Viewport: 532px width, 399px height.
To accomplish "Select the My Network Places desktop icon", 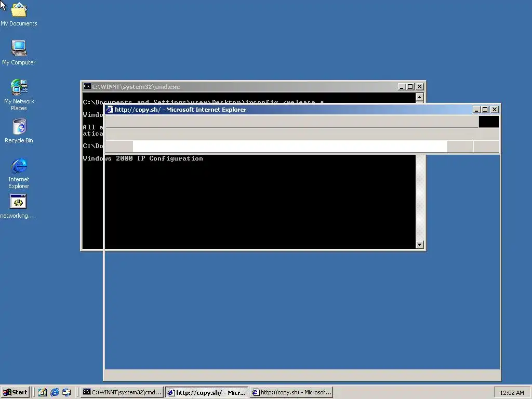I will (19, 95).
